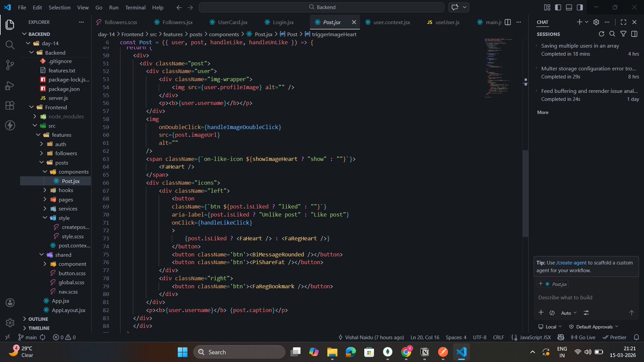Open the File menu
This screenshot has width=644, height=362.
[x=22, y=8]
